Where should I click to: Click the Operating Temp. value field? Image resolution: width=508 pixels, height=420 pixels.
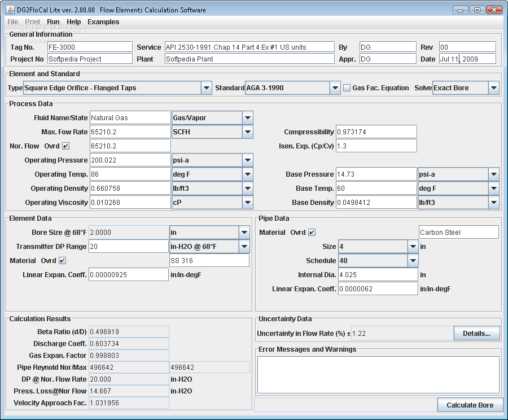(x=130, y=174)
